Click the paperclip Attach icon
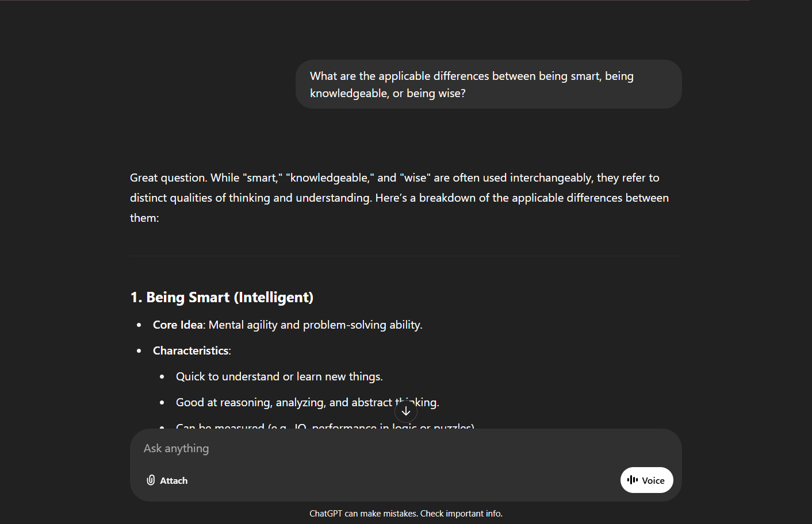 click(x=151, y=480)
